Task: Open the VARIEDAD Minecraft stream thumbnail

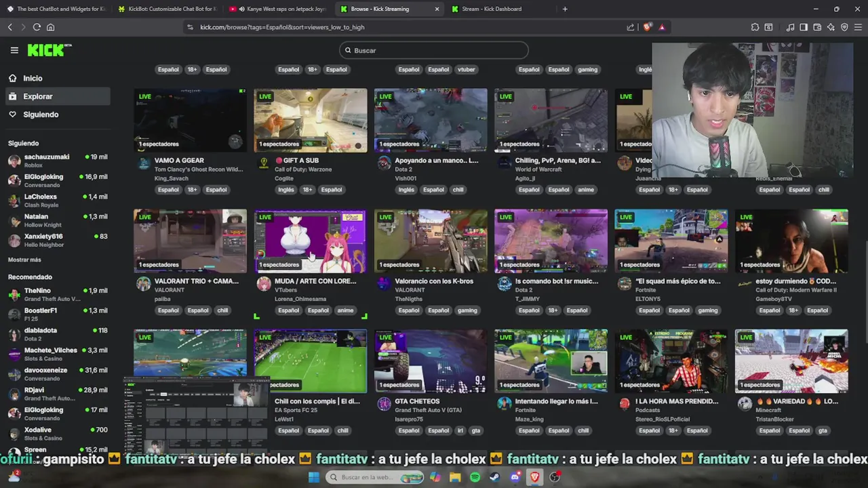Action: (x=791, y=361)
